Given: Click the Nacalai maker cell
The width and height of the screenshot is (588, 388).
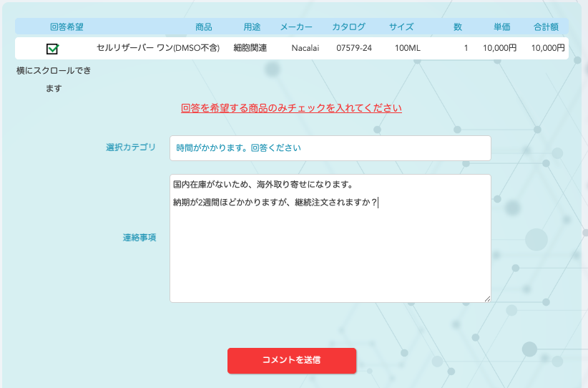Looking at the screenshot, I should point(305,49).
